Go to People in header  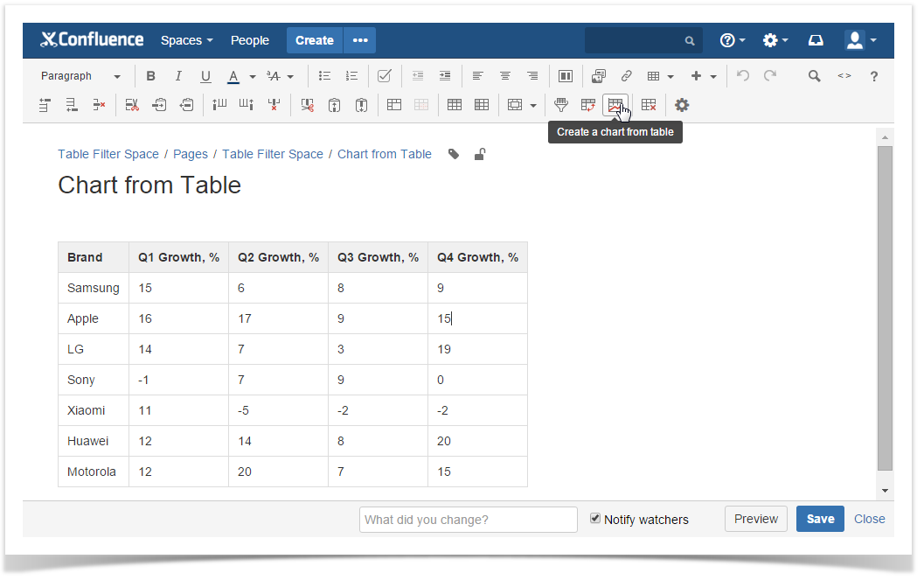click(x=250, y=40)
